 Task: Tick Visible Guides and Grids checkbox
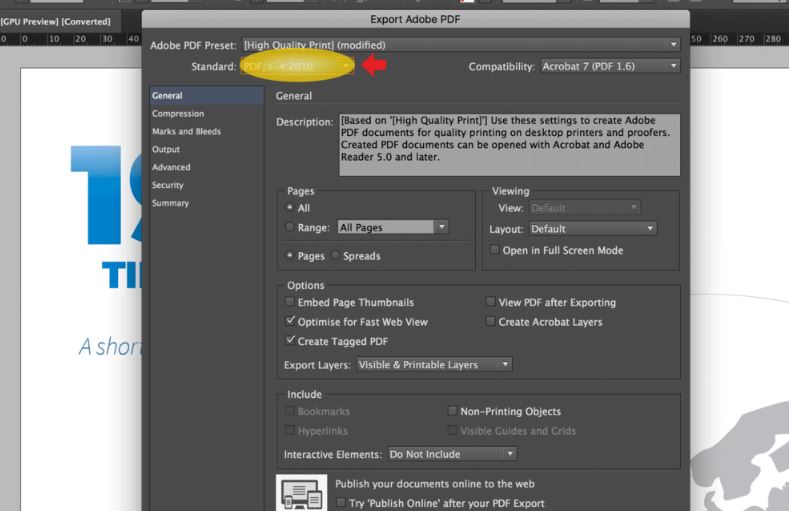point(452,430)
